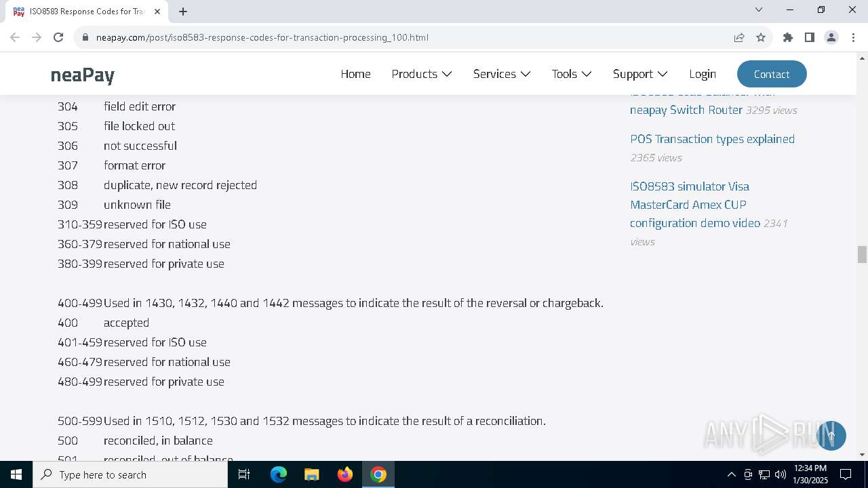Reload the current page
Viewport: 868px width, 488px height.
click(58, 37)
